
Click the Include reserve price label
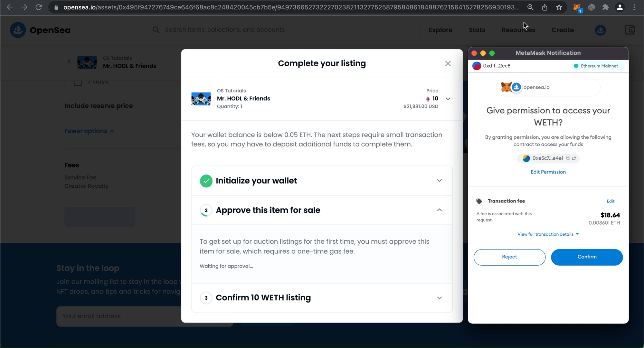(99, 106)
